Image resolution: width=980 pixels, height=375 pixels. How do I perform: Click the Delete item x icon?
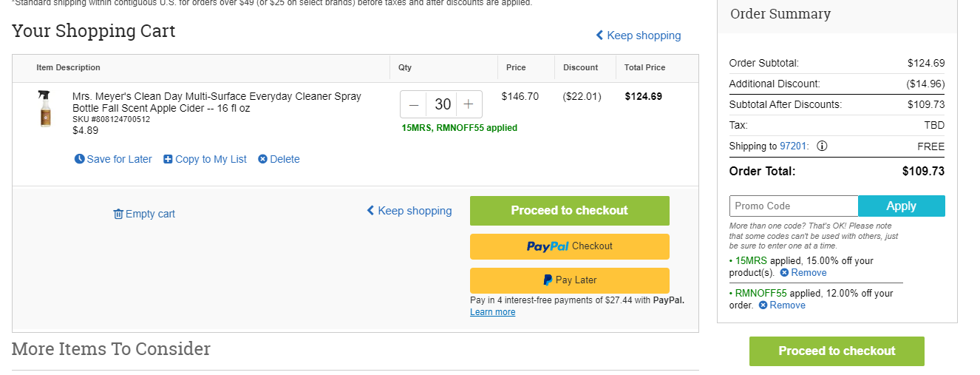[262, 159]
